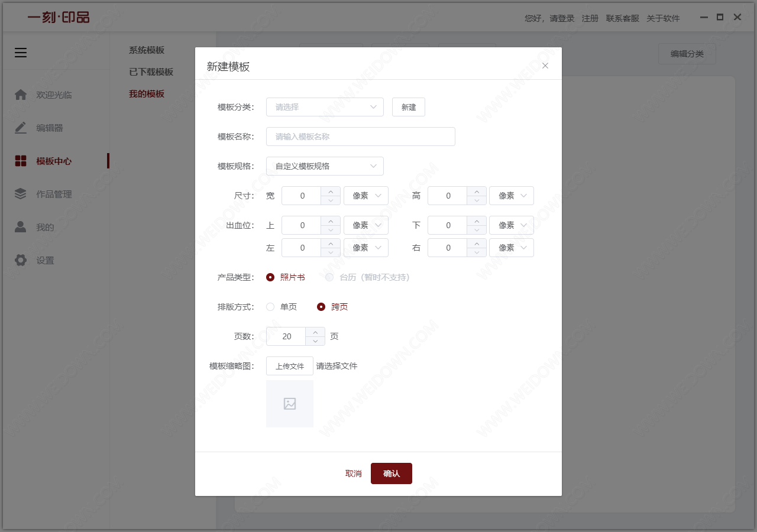The image size is (757, 532).
Task: Go to 欢迎光临 in sidebar
Action: pos(54,95)
